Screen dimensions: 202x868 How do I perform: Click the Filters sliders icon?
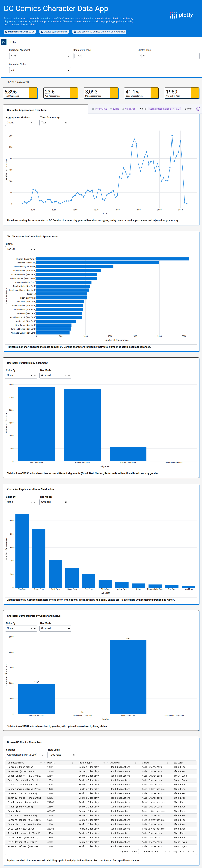4,42
